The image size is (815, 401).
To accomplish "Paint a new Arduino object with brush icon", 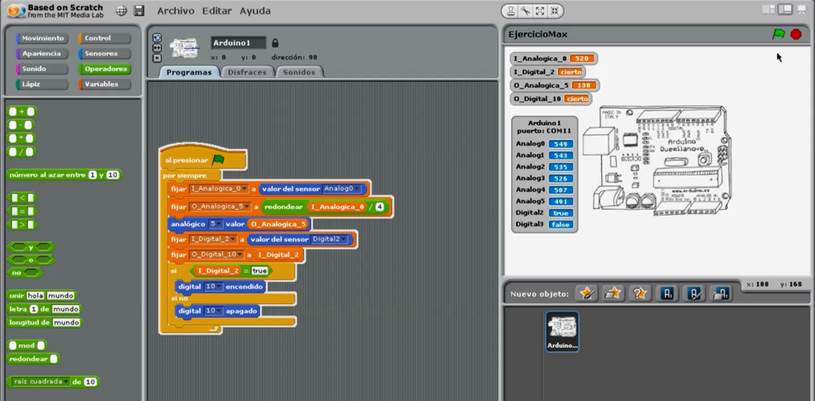I will [694, 294].
